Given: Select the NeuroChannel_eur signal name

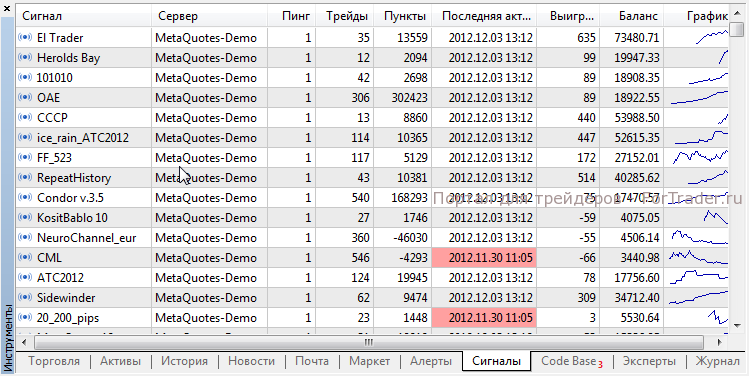Looking at the screenshot, I should [86, 238].
